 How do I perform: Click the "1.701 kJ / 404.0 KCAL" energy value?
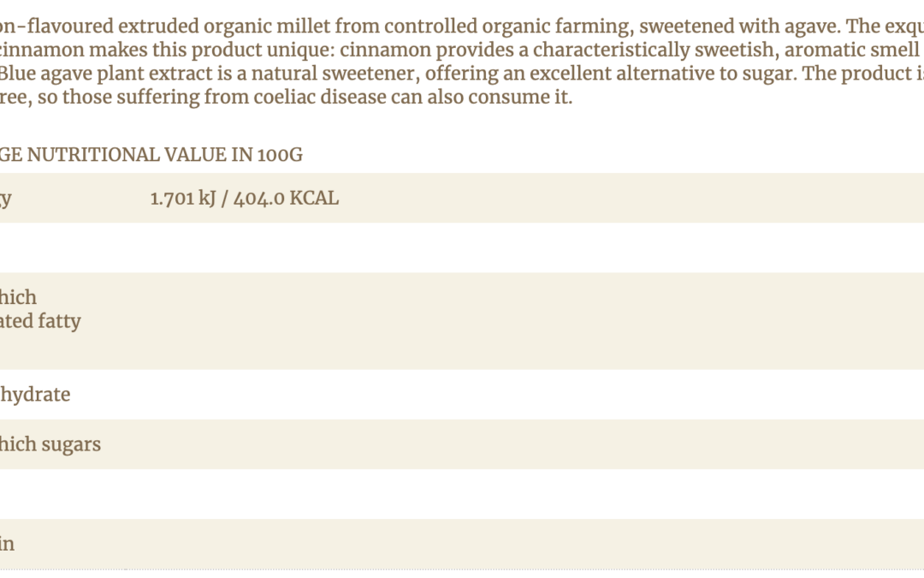coord(244,199)
